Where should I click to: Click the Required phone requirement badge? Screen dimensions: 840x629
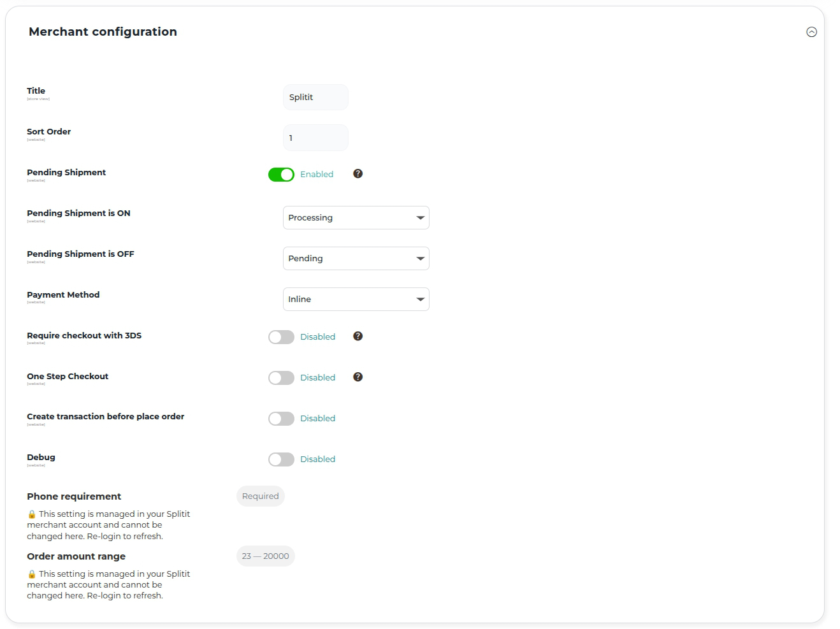click(261, 496)
